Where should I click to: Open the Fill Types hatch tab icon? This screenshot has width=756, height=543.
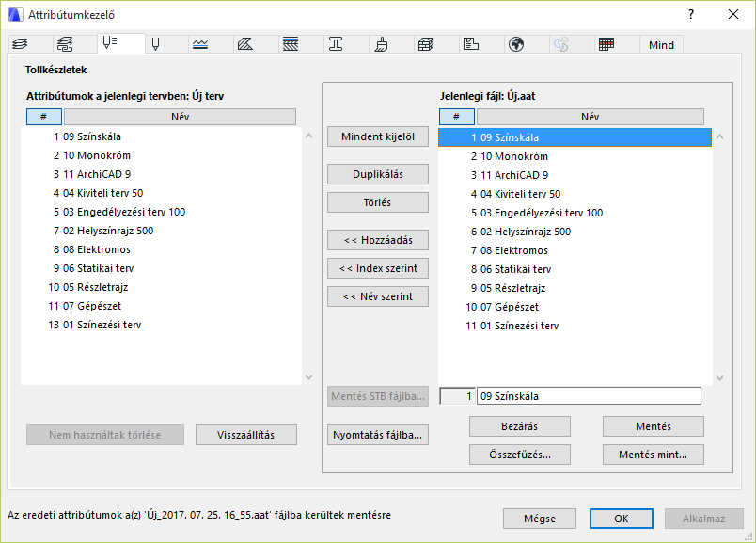[245, 44]
